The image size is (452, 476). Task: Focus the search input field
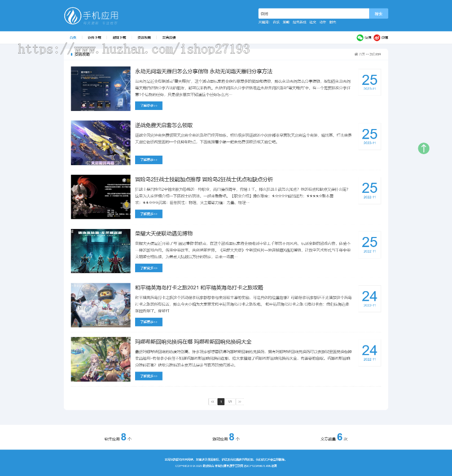pyautogui.click(x=313, y=14)
